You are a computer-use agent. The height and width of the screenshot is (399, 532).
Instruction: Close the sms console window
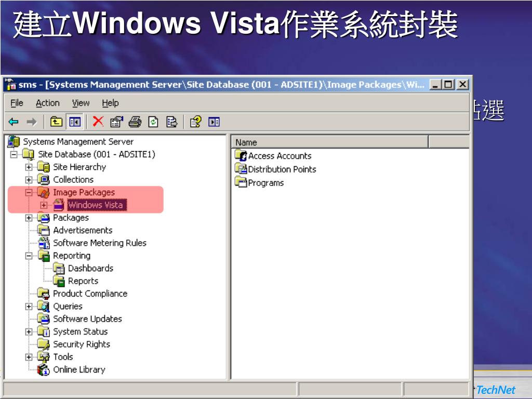(x=462, y=84)
